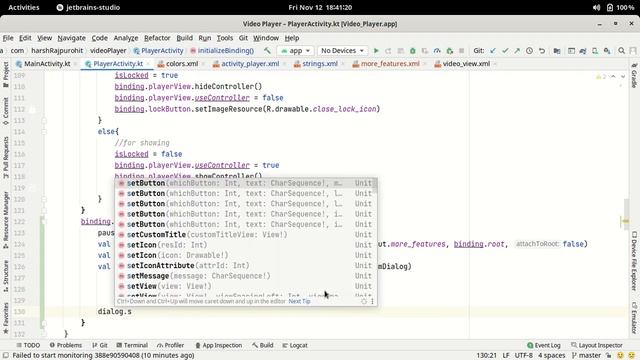Screen dimensions: 640x360
Task: Click the Debug app bug icon
Action: point(413,51)
